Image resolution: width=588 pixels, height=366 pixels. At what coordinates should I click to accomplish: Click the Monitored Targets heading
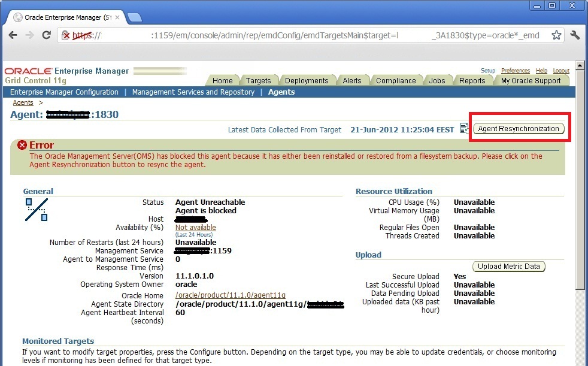[x=58, y=341]
